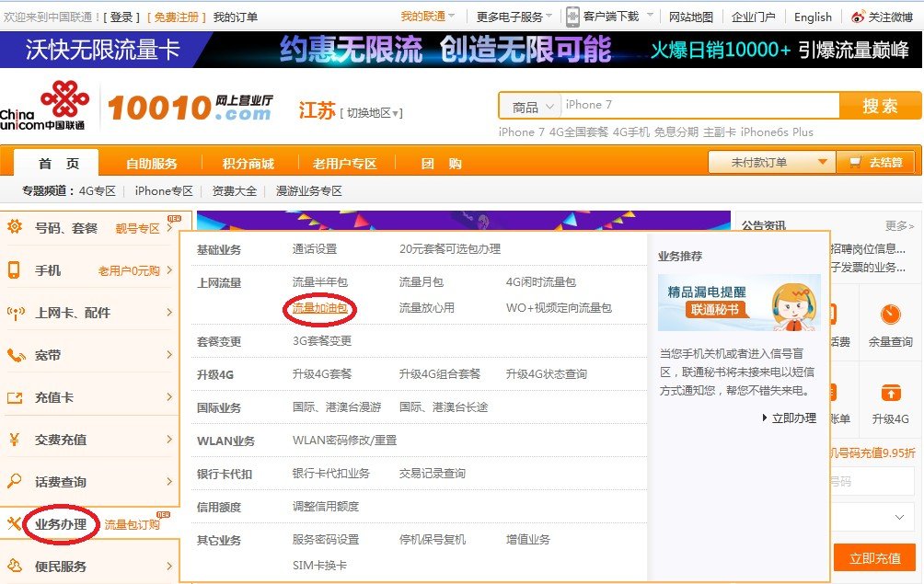Expand the 商品 search category selector

530,105
